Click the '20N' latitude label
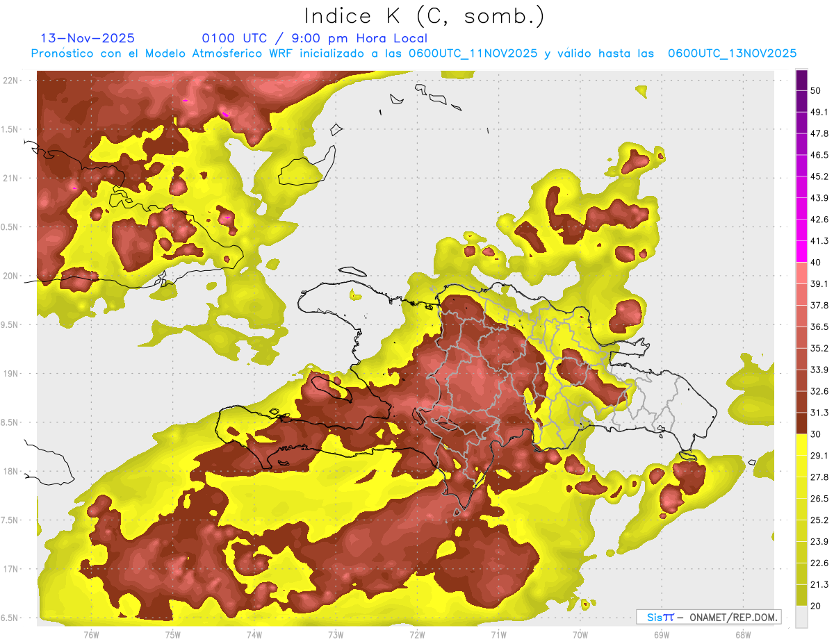Viewport: 834px width, 644px height. (x=10, y=276)
